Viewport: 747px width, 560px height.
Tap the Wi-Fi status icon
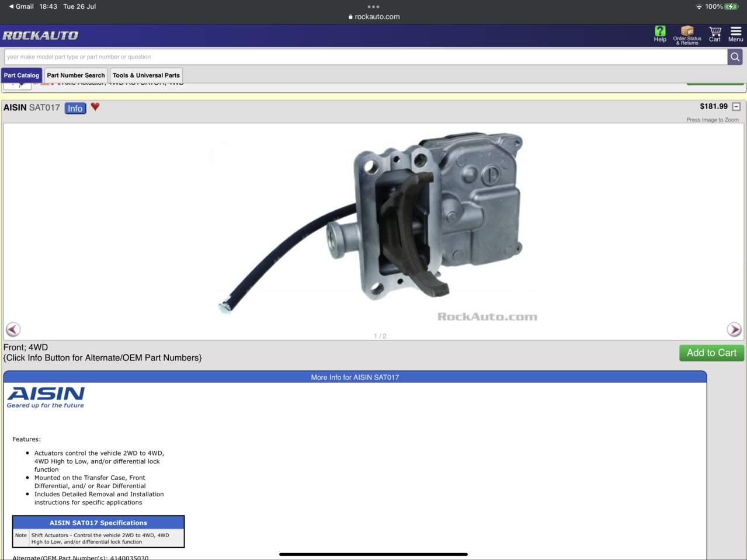coord(699,6)
